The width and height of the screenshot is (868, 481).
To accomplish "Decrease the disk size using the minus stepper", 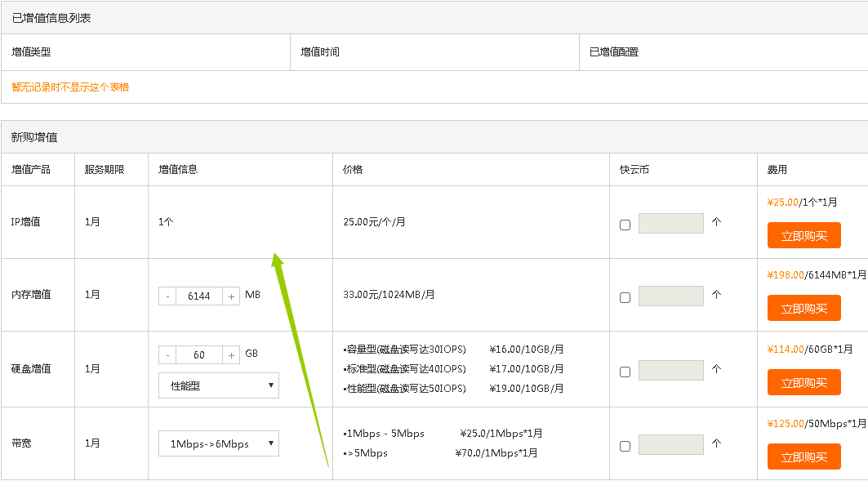I will coord(168,354).
